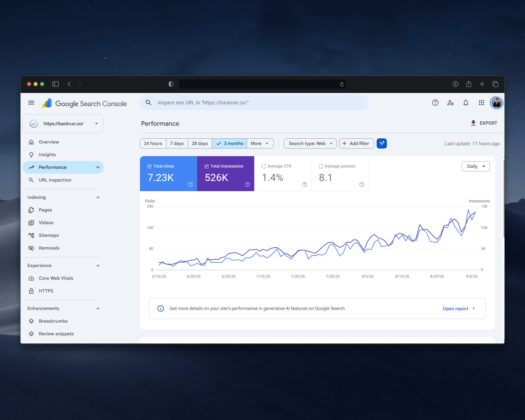This screenshot has width=525, height=420.
Task: Toggle the hamburger navigation menu
Action: [x=31, y=103]
